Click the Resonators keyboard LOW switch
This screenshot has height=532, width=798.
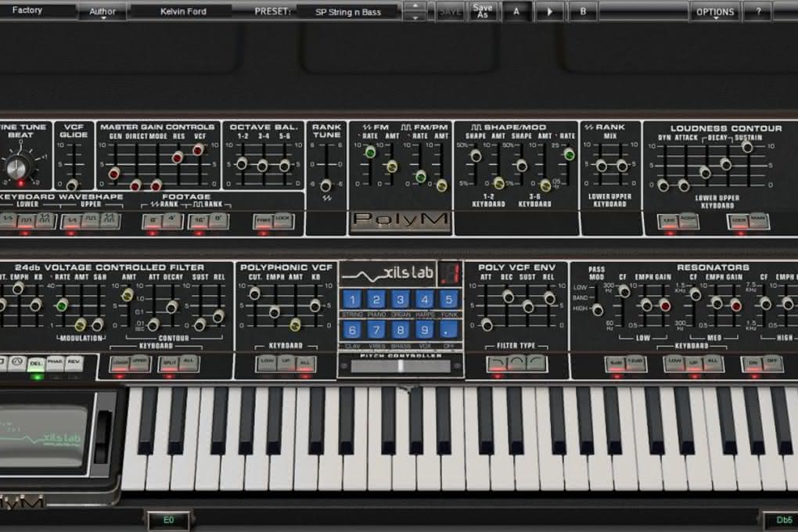[675, 363]
